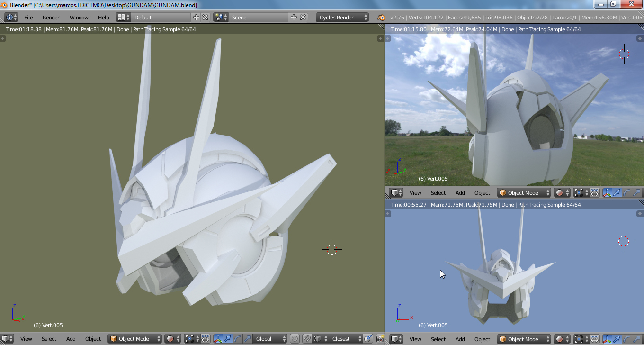Open the File menu
Screen dimensions: 644x345
coord(28,18)
